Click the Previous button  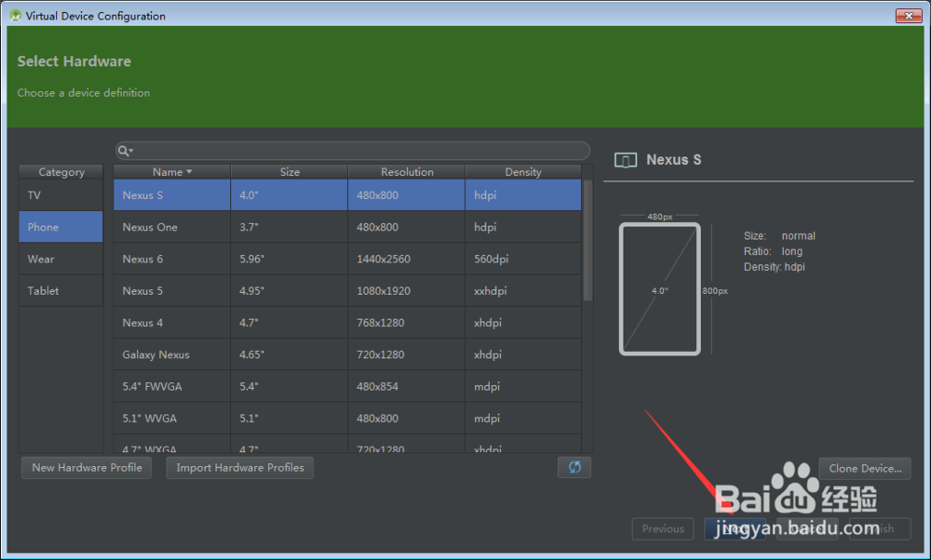coord(663,528)
